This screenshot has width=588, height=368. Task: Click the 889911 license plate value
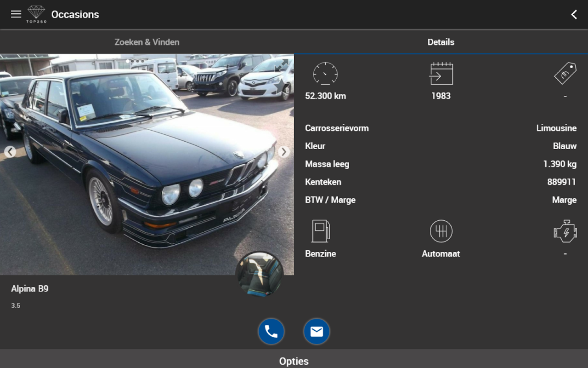point(561,182)
